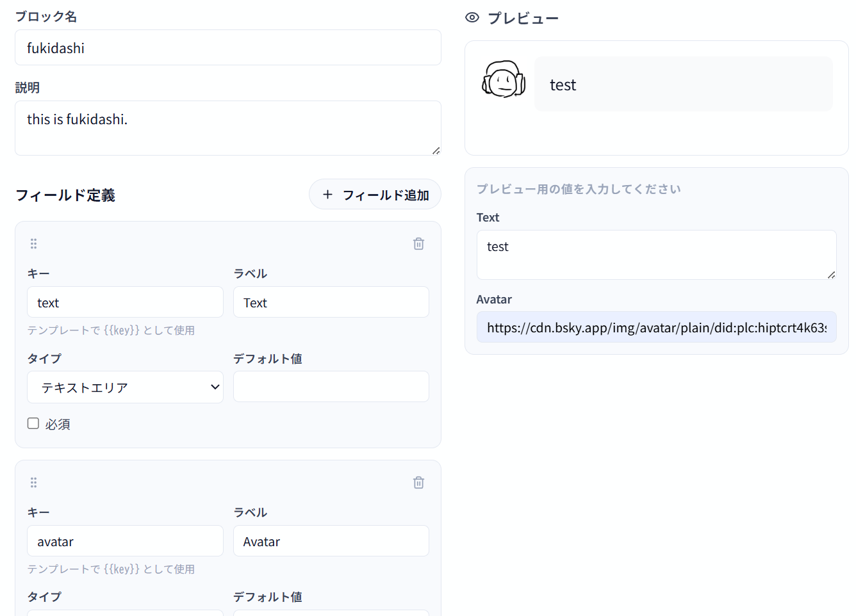
Task: Click the キー input containing text
Action: pos(125,302)
